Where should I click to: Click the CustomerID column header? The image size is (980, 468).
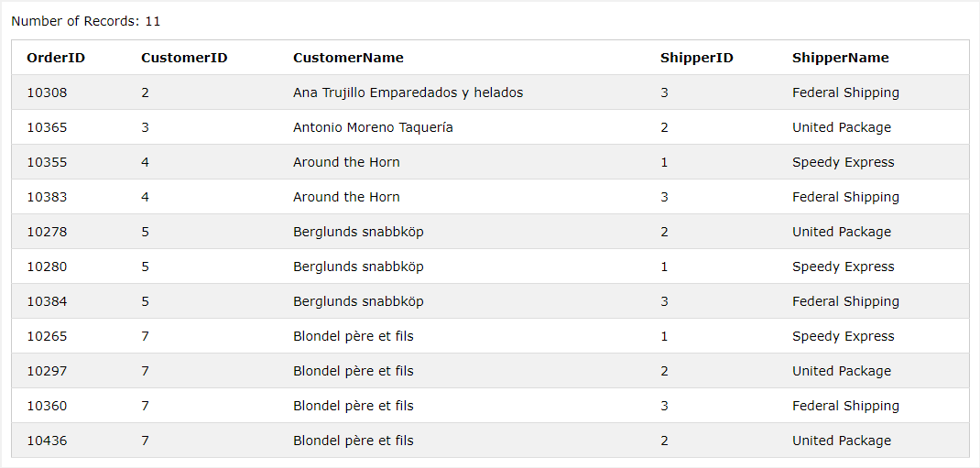tap(184, 58)
